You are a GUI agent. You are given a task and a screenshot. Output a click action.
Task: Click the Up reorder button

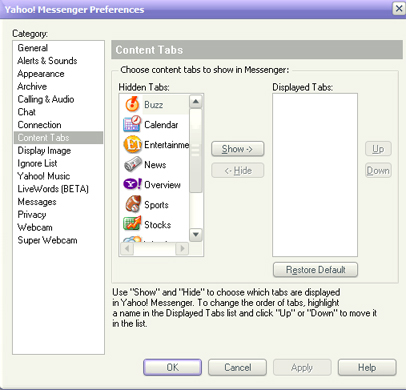click(x=378, y=149)
